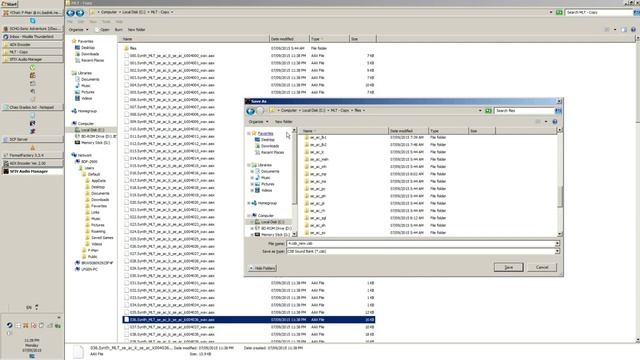Screen dimensions: 640x360
Task: Show hidden tray icons arrow
Action: 59,317
